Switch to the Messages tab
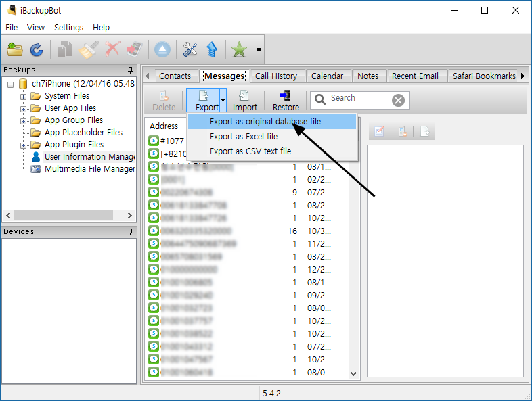 [x=225, y=76]
